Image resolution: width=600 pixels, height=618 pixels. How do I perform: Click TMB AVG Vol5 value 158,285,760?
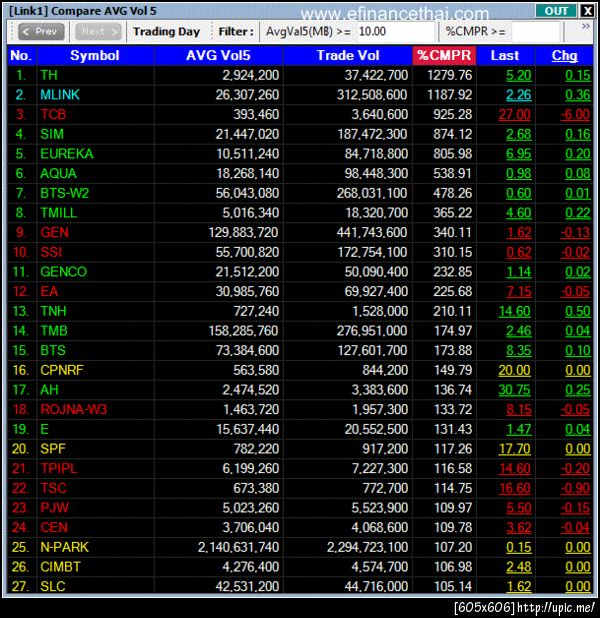(244, 331)
